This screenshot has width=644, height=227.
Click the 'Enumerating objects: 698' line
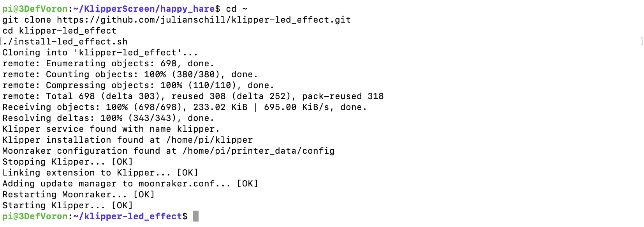coord(108,64)
